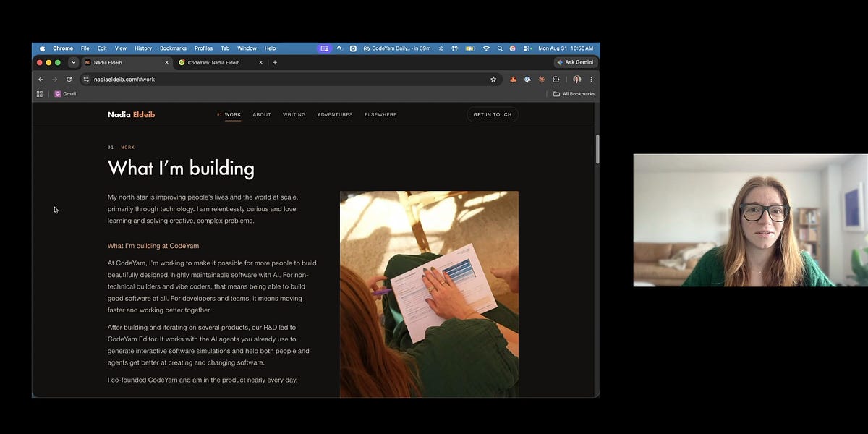The width and height of the screenshot is (868, 434).
Task: Navigate to the ADVENTURES section link
Action: tap(335, 114)
